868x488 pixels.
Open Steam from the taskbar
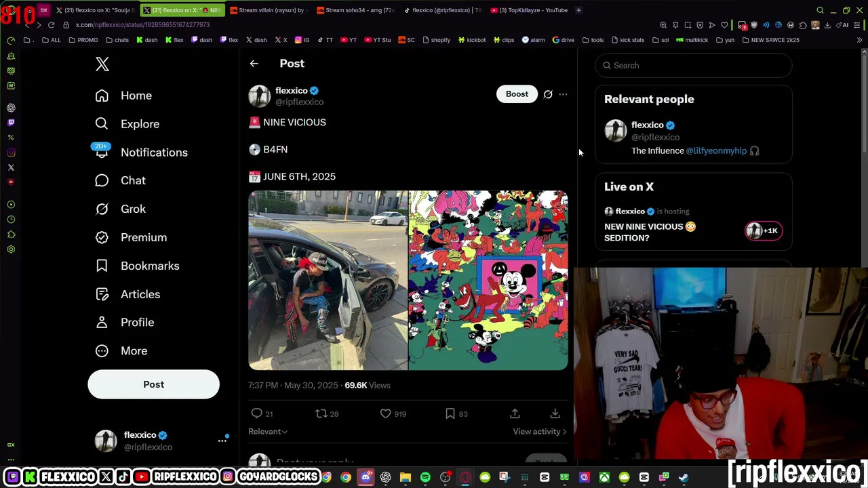(684, 477)
